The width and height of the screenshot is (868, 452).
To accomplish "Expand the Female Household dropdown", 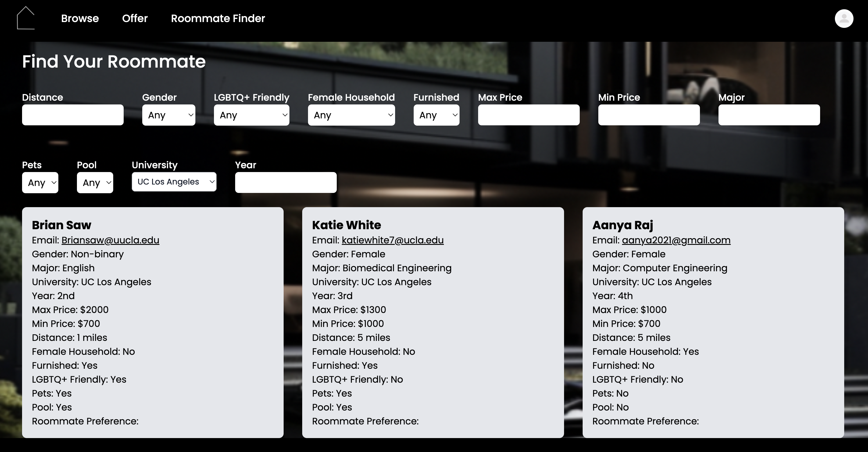I will pyautogui.click(x=351, y=115).
